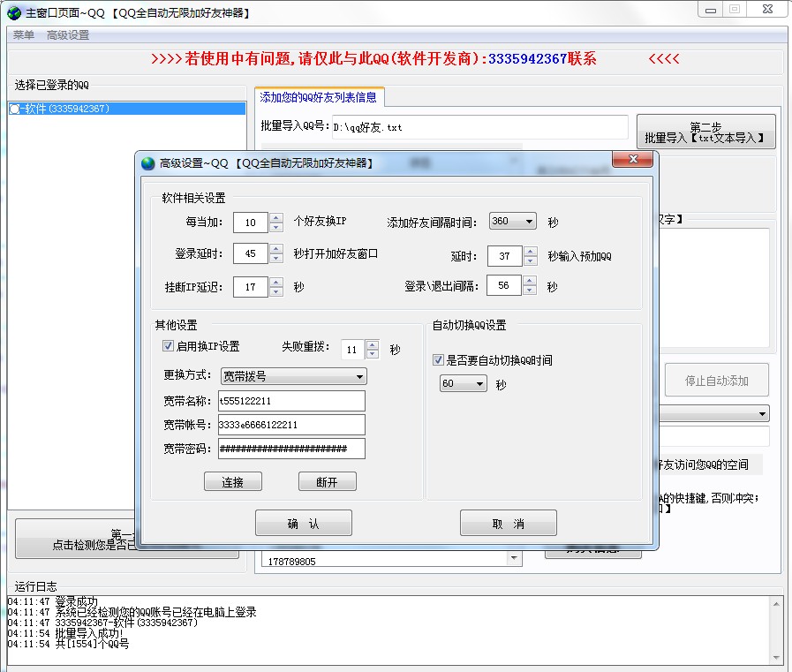Increase 失败重拨 seconds with the up arrow

point(373,344)
